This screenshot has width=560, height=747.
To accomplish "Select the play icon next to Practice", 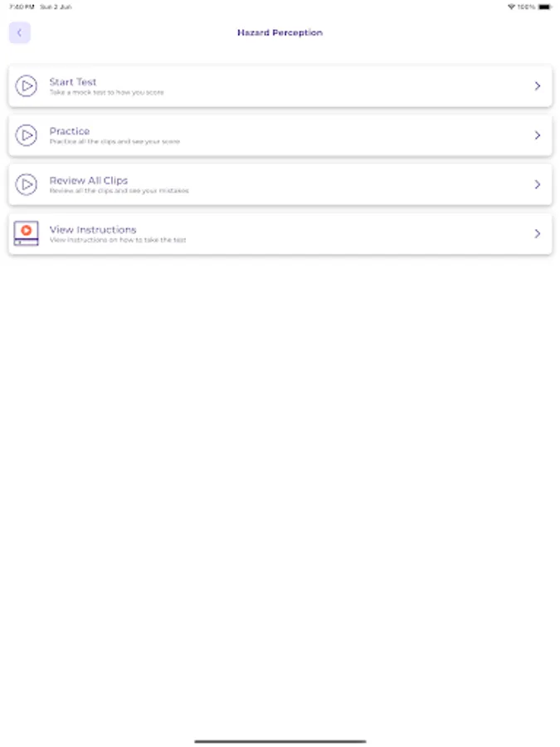I will coord(27,135).
